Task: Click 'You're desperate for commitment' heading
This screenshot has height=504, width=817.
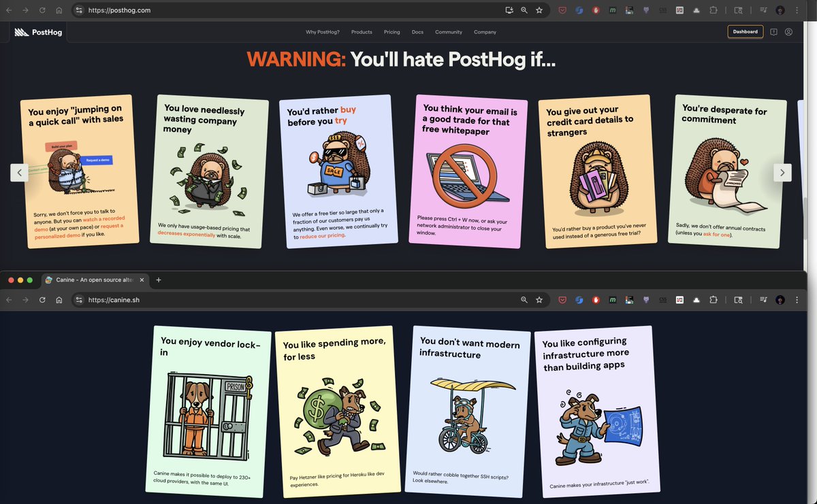Action: (x=724, y=115)
